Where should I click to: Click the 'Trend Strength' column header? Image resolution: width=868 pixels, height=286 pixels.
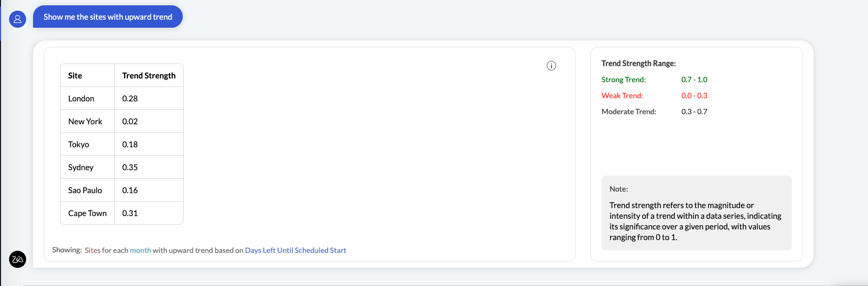tap(149, 76)
